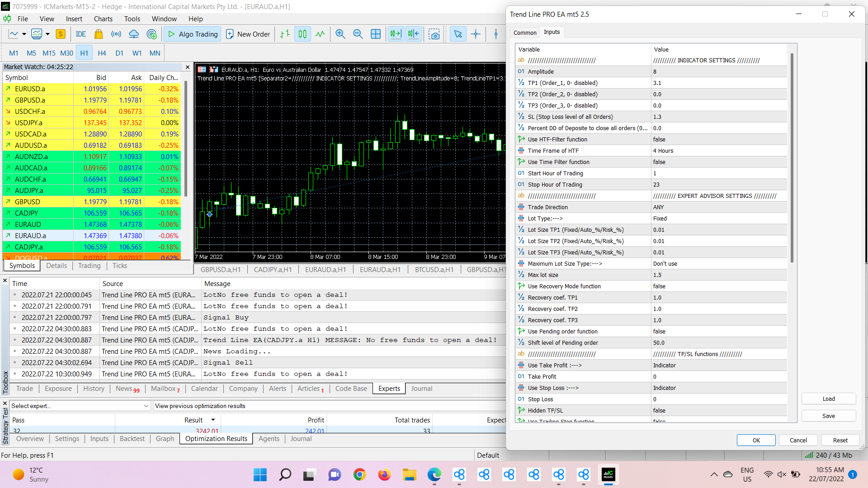Screen dimensions: 868x488
Task: Click the Market shopping bag icon
Action: (x=99, y=34)
